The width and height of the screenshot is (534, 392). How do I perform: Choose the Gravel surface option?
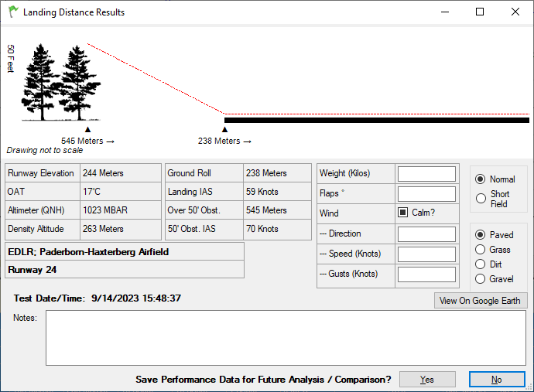coord(480,279)
